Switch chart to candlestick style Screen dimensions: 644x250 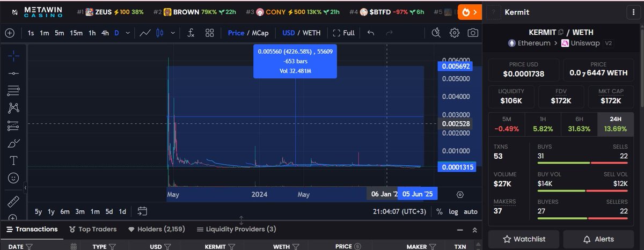(x=159, y=33)
